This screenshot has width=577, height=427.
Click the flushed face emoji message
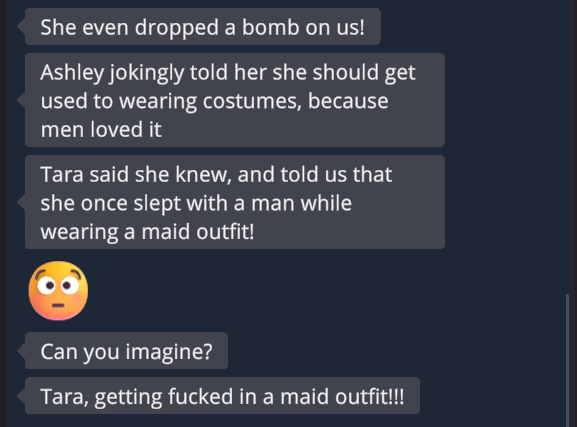58,290
